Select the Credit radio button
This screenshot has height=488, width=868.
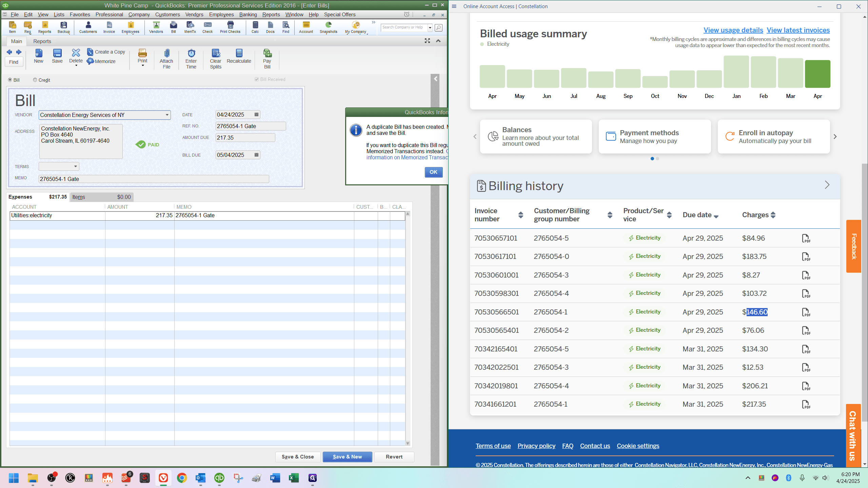click(35, 80)
